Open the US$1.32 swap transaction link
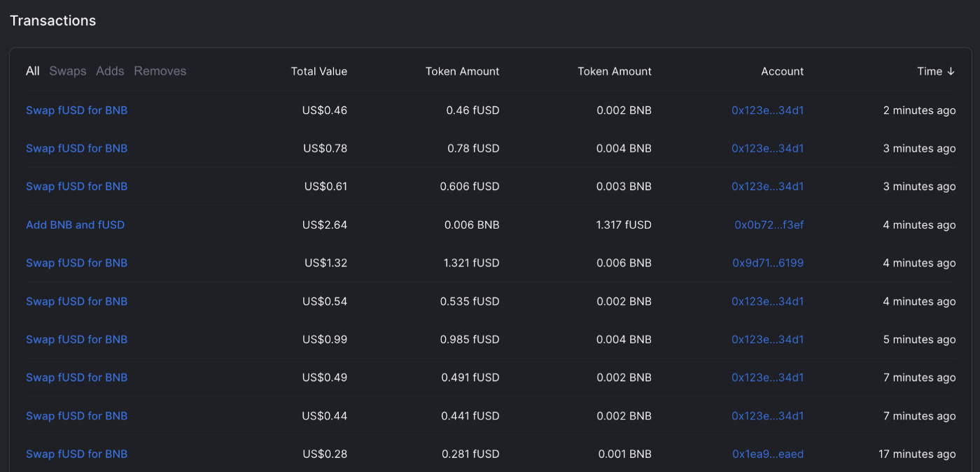Image resolution: width=980 pixels, height=472 pixels. [x=76, y=262]
